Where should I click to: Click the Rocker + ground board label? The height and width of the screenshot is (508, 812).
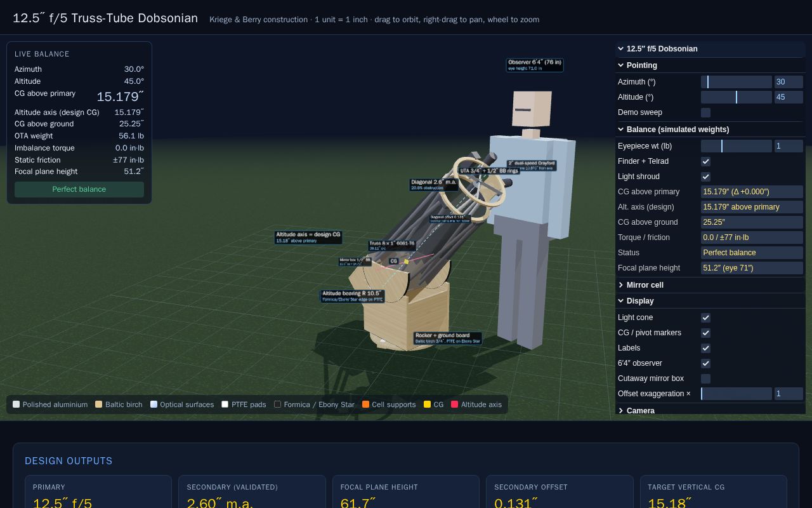(448, 338)
